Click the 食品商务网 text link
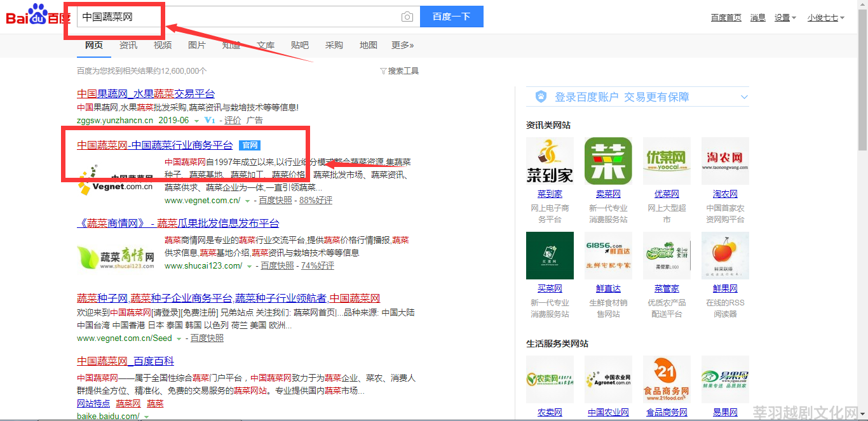The width and height of the screenshot is (868, 421). point(667,412)
